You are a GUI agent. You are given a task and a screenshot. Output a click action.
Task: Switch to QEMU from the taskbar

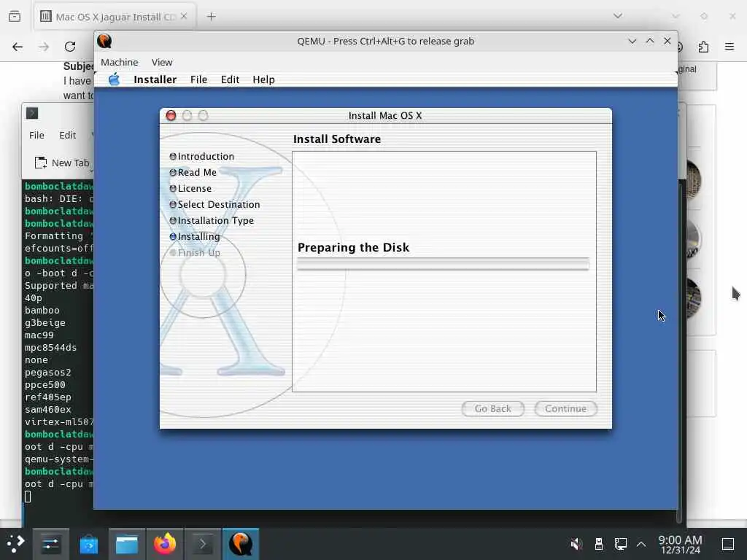(241, 544)
